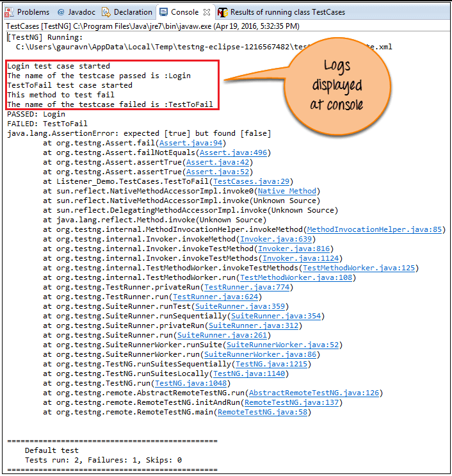
Task: Click the RemoteTestNG.java:58 link
Action: click(x=262, y=412)
